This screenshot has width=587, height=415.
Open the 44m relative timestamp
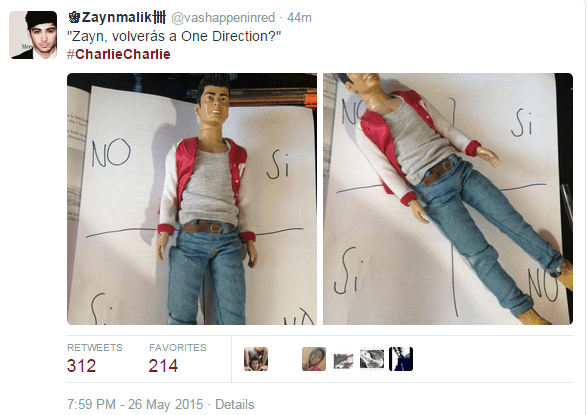[299, 18]
